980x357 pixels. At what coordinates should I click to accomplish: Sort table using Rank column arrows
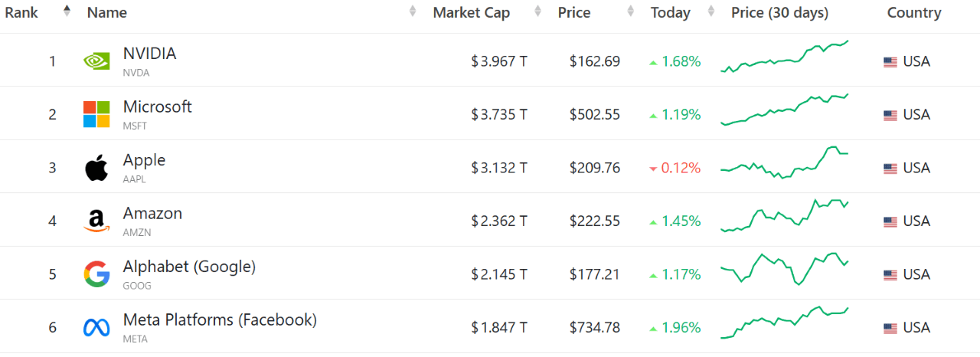(x=67, y=11)
